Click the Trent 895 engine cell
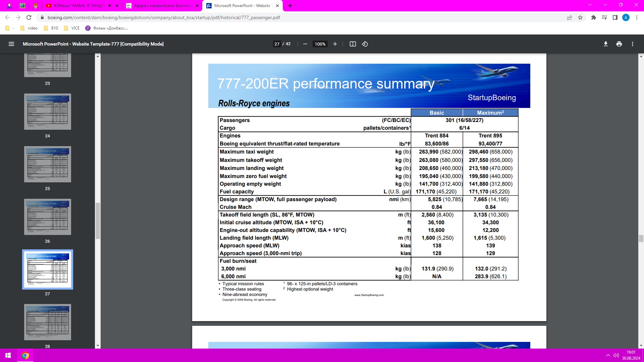 tap(490, 136)
